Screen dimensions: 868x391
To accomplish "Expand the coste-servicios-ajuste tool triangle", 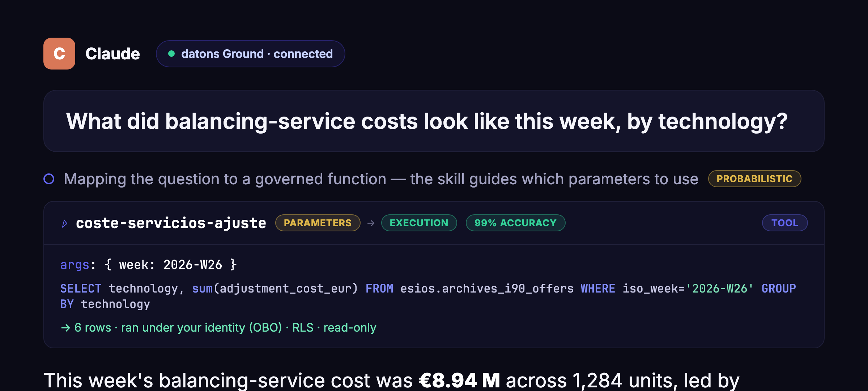I will 65,224.
